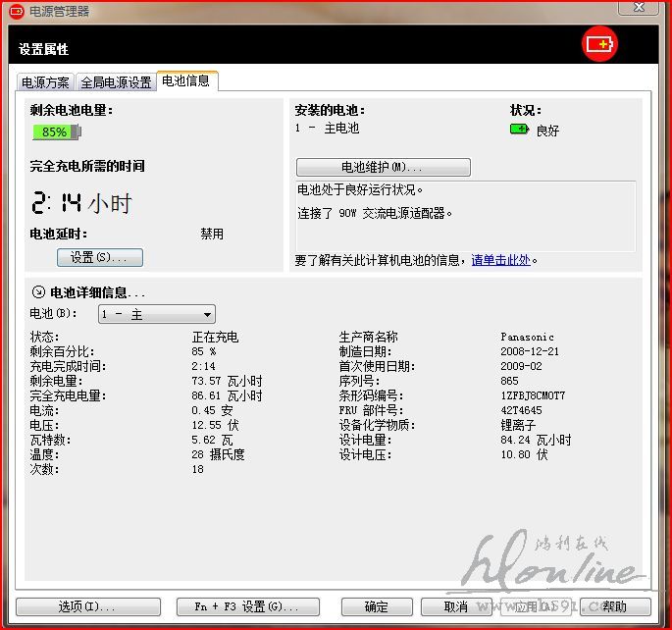Switch to the 电源方案 tab
Image resolution: width=672 pixels, height=630 pixels.
click(x=45, y=82)
